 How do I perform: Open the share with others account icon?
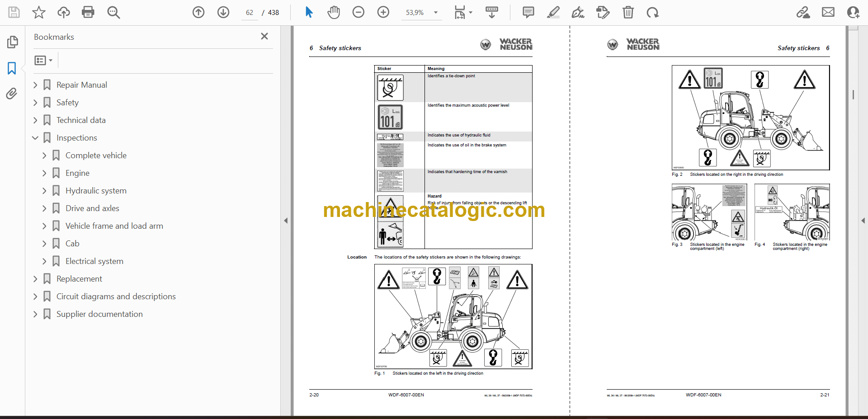tap(853, 12)
